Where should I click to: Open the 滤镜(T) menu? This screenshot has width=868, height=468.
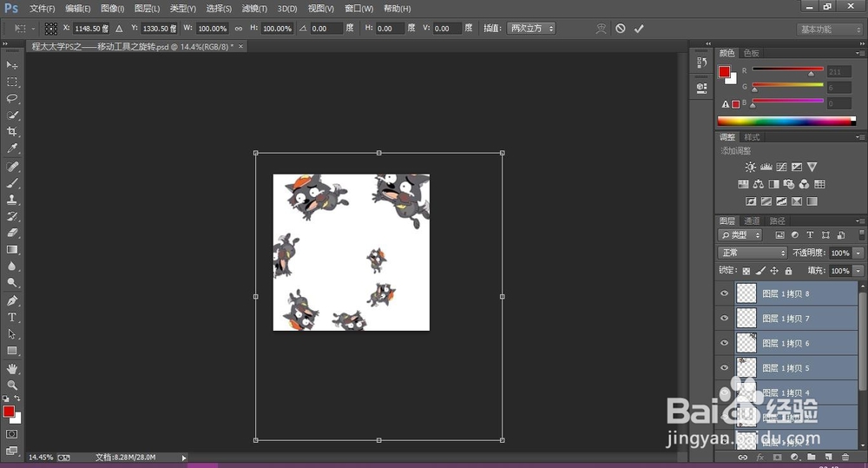coord(254,9)
